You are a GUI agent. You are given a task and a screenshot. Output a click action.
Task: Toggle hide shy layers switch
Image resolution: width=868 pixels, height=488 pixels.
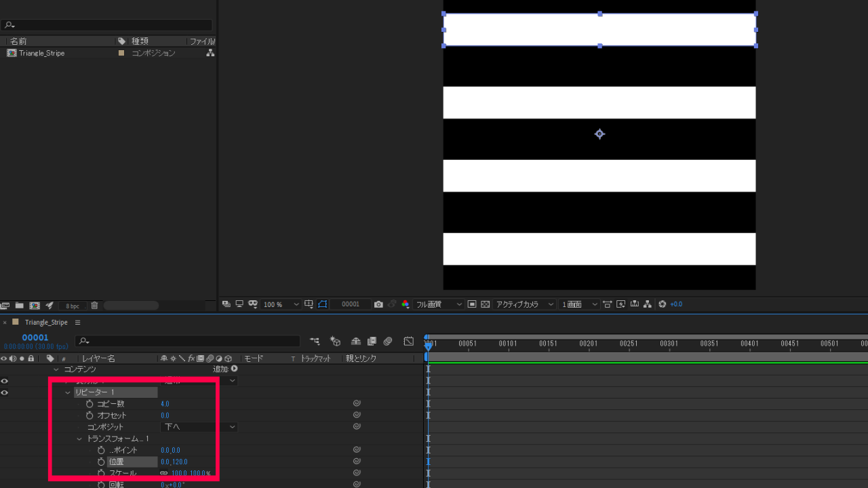355,342
